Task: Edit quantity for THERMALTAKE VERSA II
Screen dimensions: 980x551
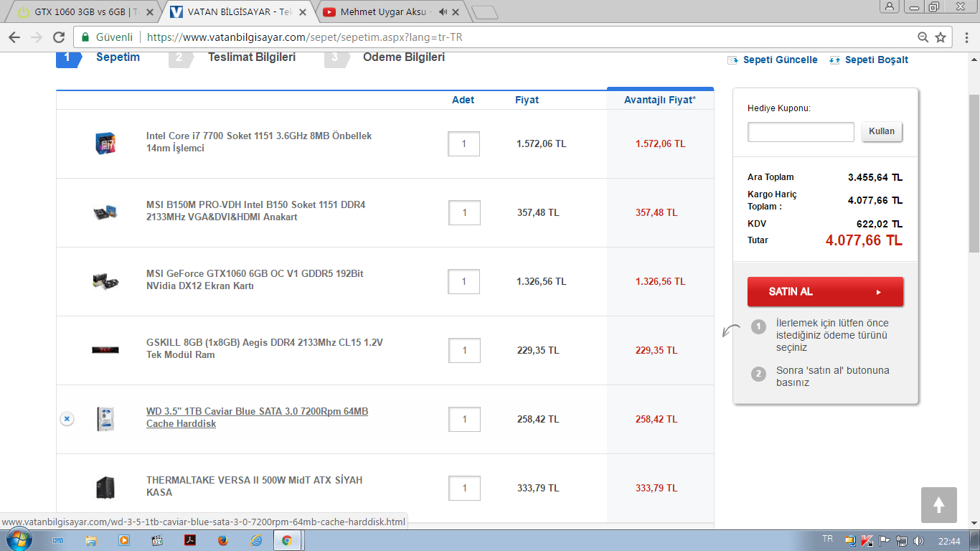Action: (x=464, y=488)
